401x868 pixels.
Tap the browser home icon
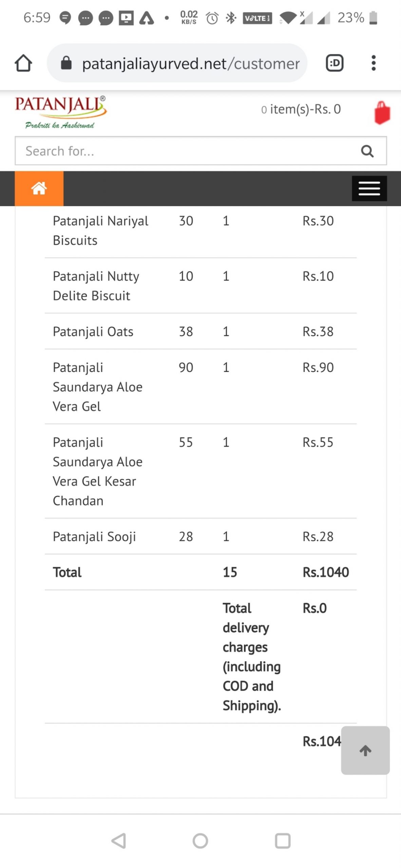[23, 63]
